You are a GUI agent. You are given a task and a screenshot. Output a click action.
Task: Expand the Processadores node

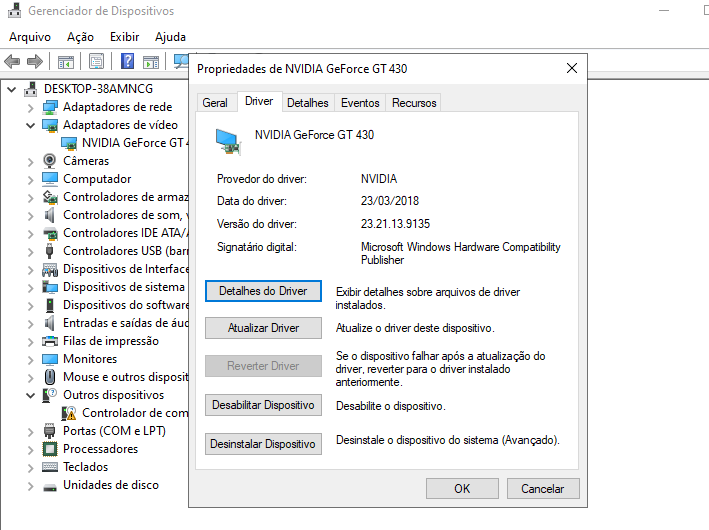pyautogui.click(x=30, y=450)
